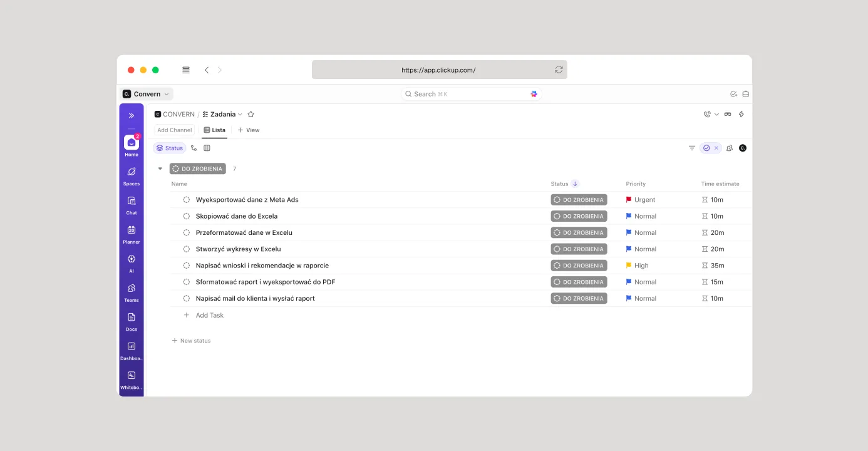Open the Chat sidebar icon
The height and width of the screenshot is (451, 868).
[132, 202]
